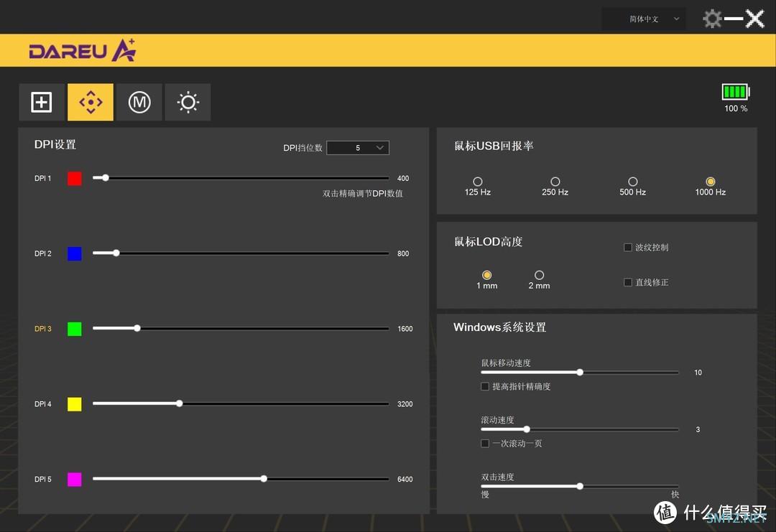Click the highlighted DPI 3 label

pos(42,328)
